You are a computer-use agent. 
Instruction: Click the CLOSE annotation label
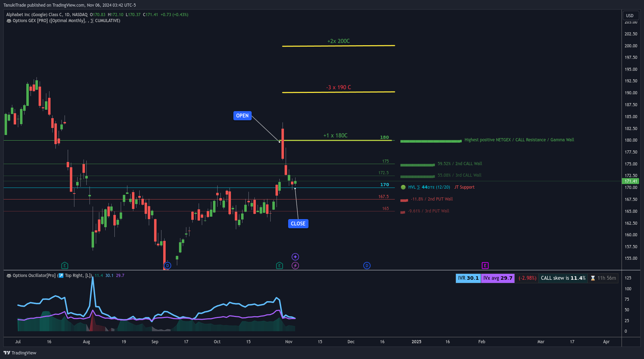click(298, 224)
